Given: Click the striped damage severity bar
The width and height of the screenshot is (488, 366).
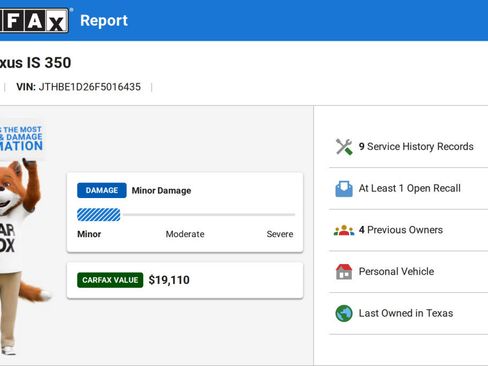Looking at the screenshot, I should point(99,215).
